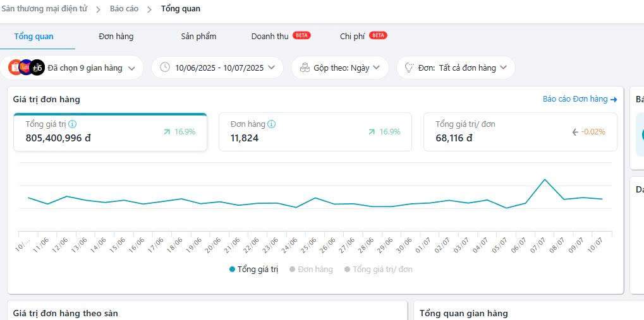Click the clock icon in date filter
The height and width of the screenshot is (320, 644).
click(x=165, y=68)
